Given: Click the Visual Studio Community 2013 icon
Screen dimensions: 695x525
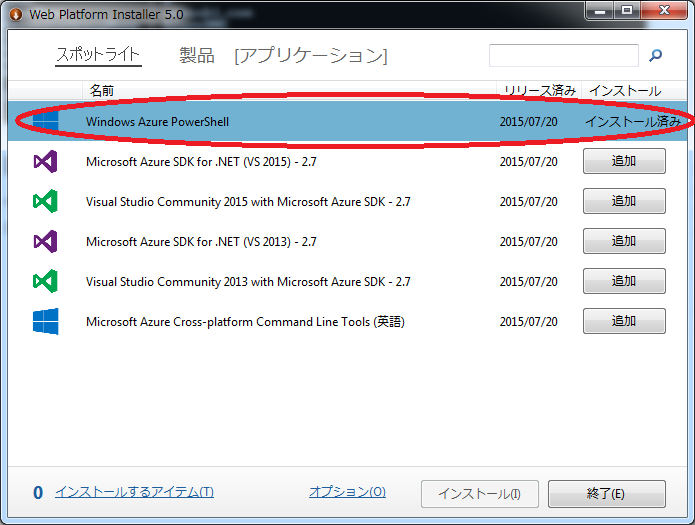Looking at the screenshot, I should (45, 281).
